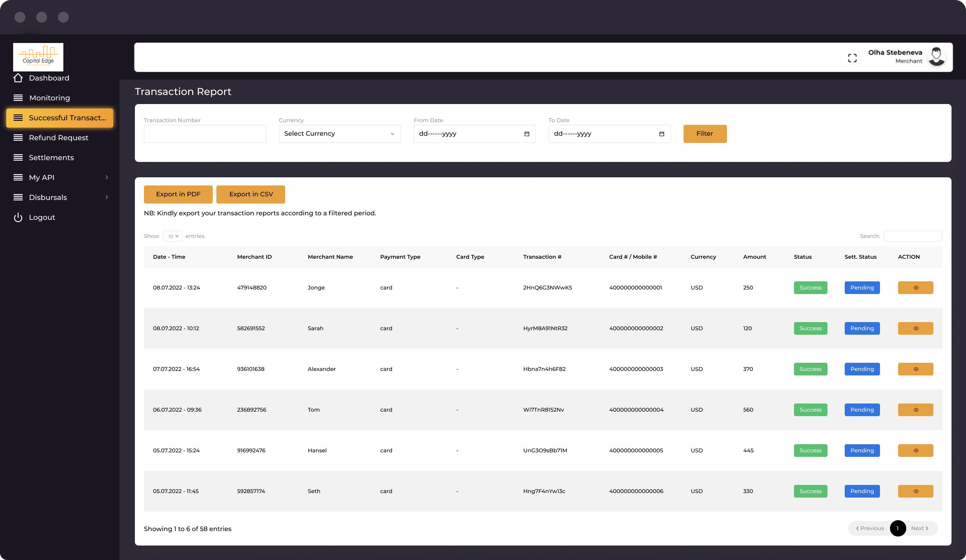Click the To Date calendar icon

pyautogui.click(x=661, y=134)
